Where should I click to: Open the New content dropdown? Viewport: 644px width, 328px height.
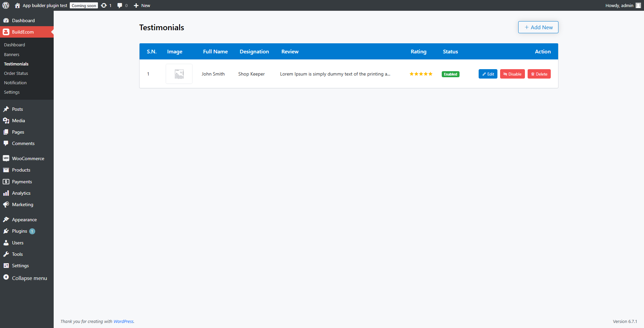pyautogui.click(x=142, y=5)
